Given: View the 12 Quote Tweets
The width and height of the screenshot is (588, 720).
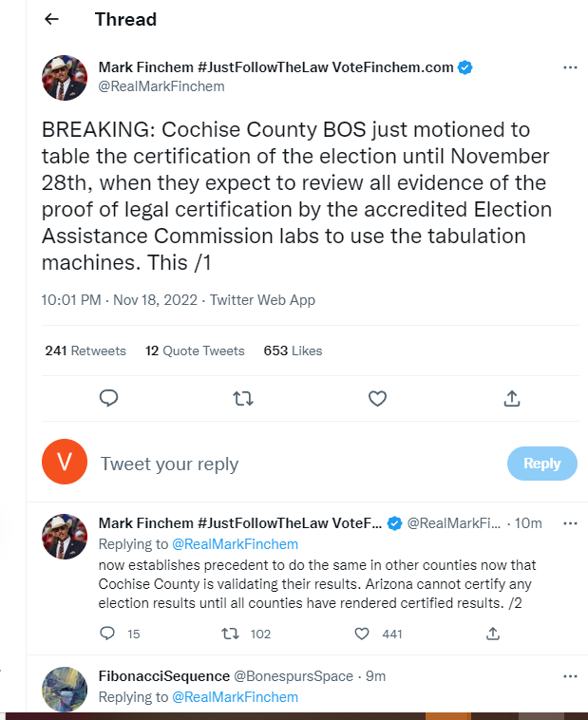Looking at the screenshot, I should pyautogui.click(x=195, y=351).
